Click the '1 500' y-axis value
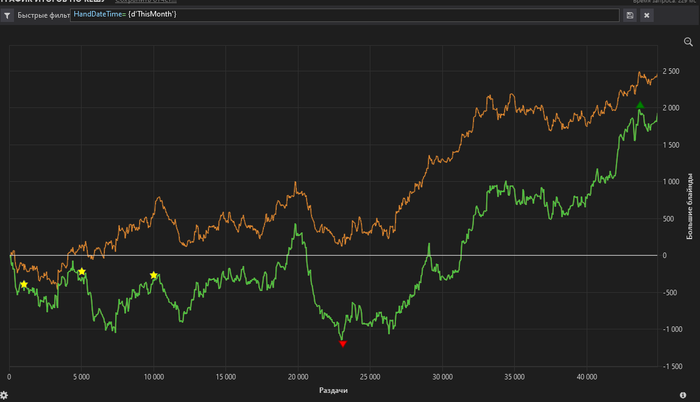Screen dimensions: 700x402 [671, 145]
